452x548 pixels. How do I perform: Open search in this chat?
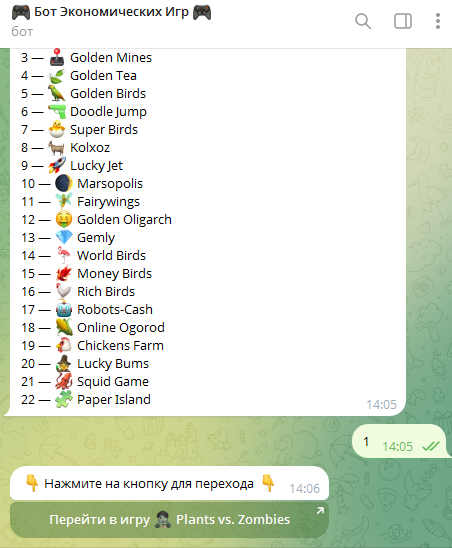coord(363,21)
